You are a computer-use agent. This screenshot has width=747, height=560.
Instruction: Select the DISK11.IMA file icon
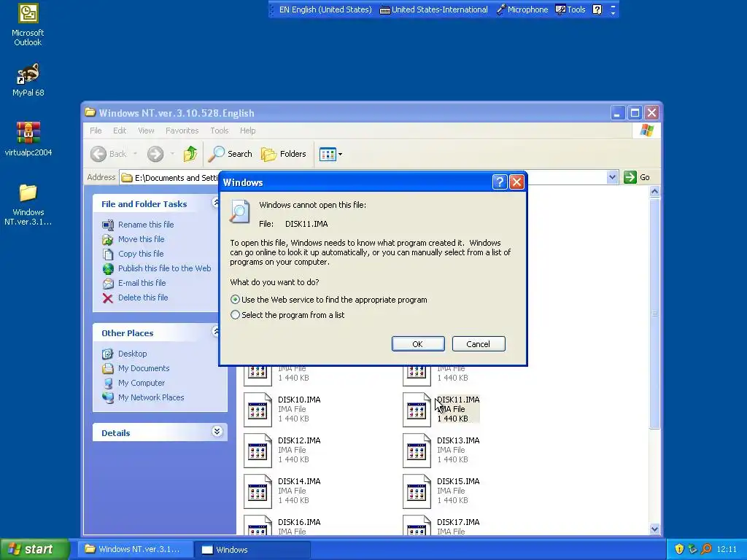coord(417,410)
